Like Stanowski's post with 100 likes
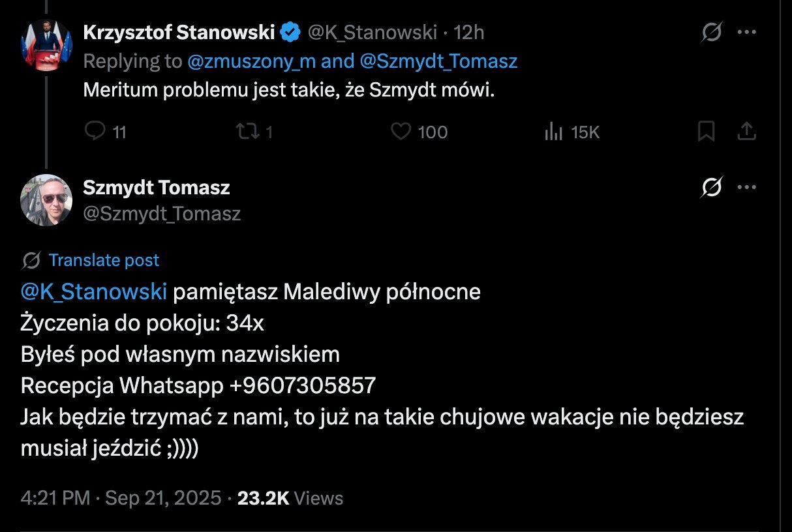The width and height of the screenshot is (792, 532). coord(401,132)
